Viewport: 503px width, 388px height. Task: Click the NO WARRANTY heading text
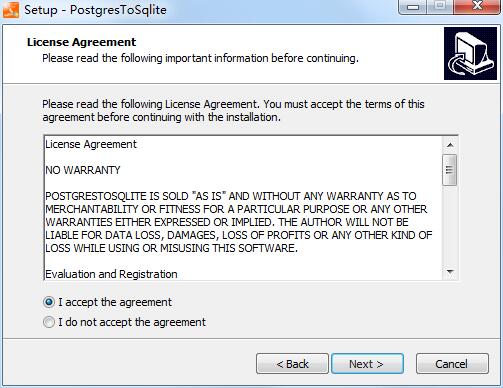(x=83, y=170)
